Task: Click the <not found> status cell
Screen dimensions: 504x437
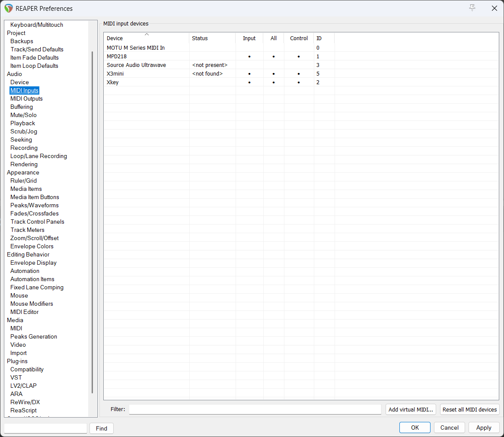Action: pos(207,74)
